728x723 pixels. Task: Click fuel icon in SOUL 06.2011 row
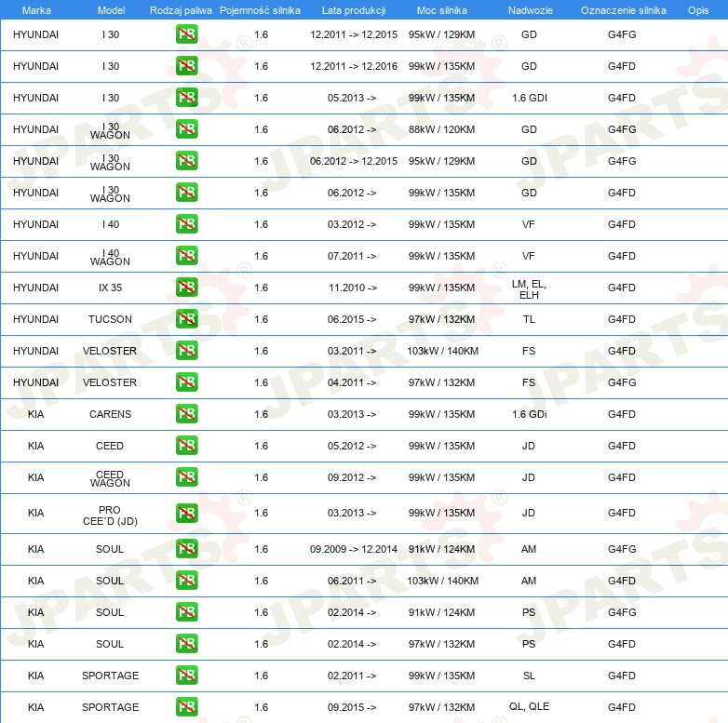186,581
